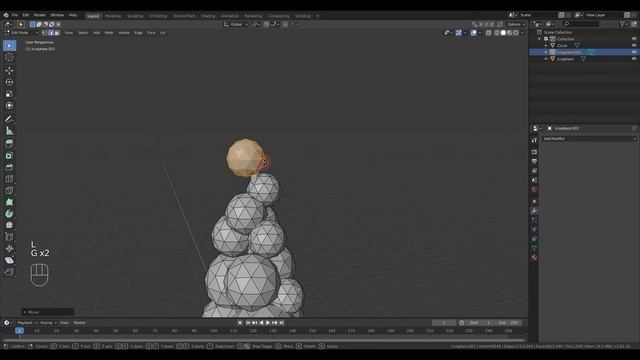Hide the Collection in the outliner
This screenshot has height=360, width=640.
tap(634, 39)
